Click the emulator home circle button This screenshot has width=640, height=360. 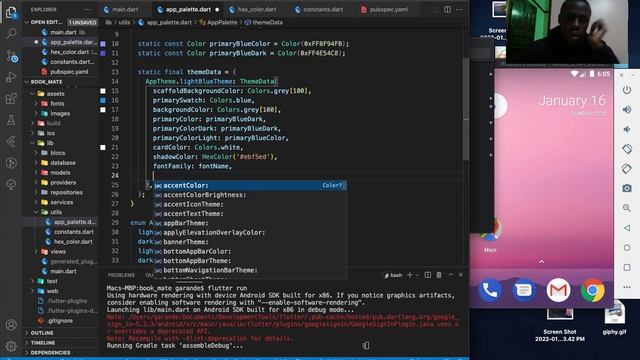[x=627, y=248]
